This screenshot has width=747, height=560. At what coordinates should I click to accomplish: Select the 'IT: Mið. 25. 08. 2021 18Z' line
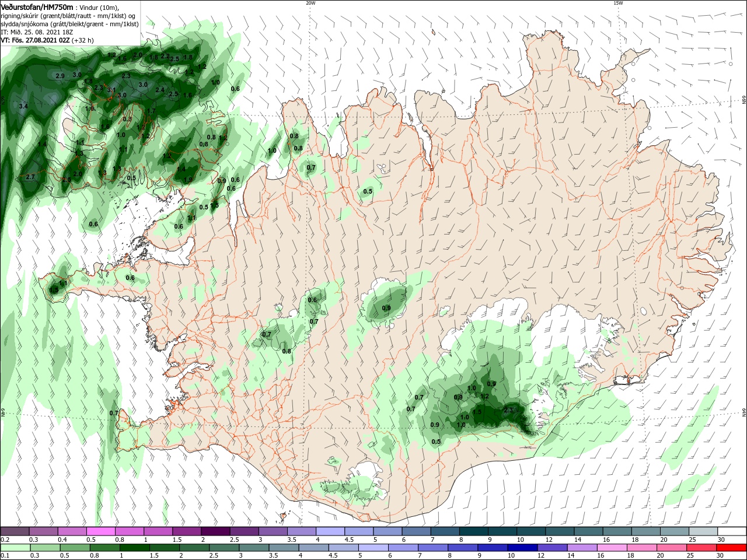(x=36, y=32)
